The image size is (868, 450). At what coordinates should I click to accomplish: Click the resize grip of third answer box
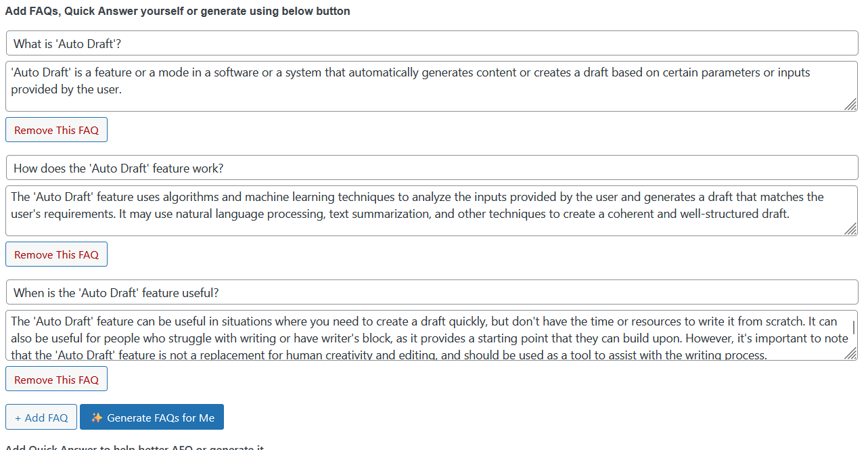(x=851, y=354)
